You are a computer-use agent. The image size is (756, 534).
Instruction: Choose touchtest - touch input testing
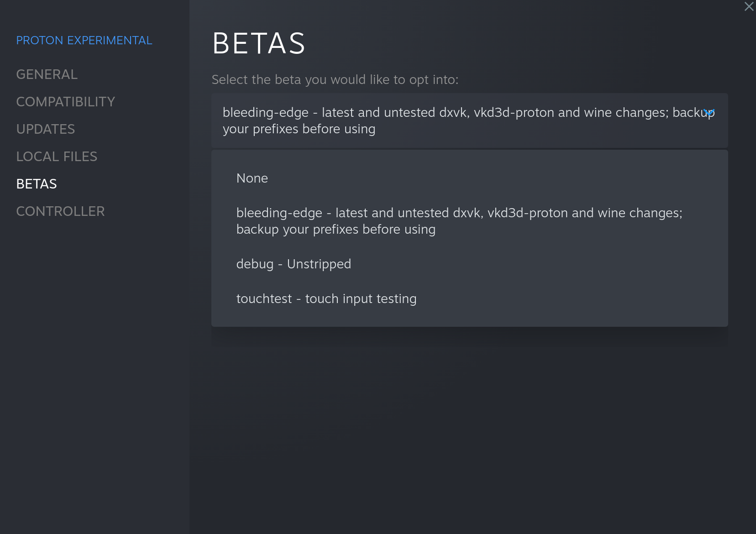pyautogui.click(x=469, y=298)
